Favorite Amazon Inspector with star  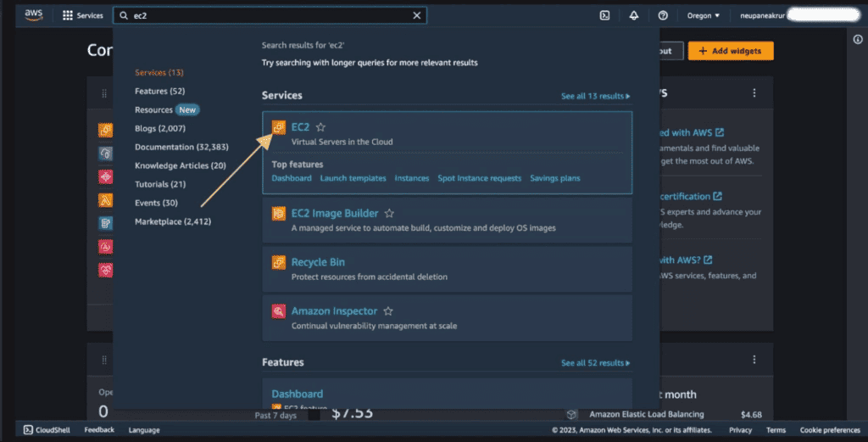(388, 311)
